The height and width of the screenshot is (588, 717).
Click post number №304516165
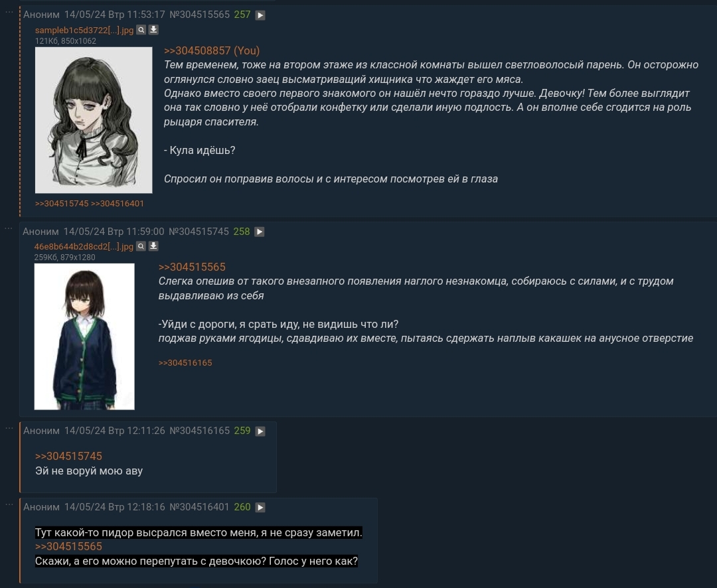199,431
